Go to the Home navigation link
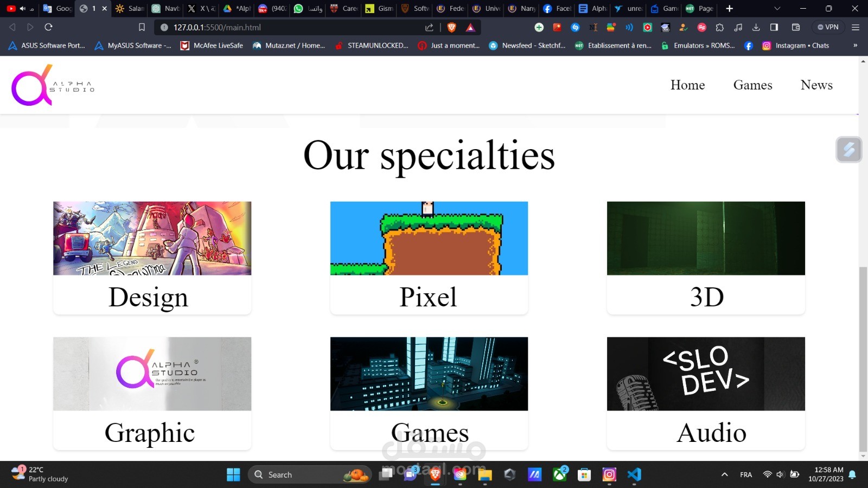This screenshot has height=488, width=868. 687,85
